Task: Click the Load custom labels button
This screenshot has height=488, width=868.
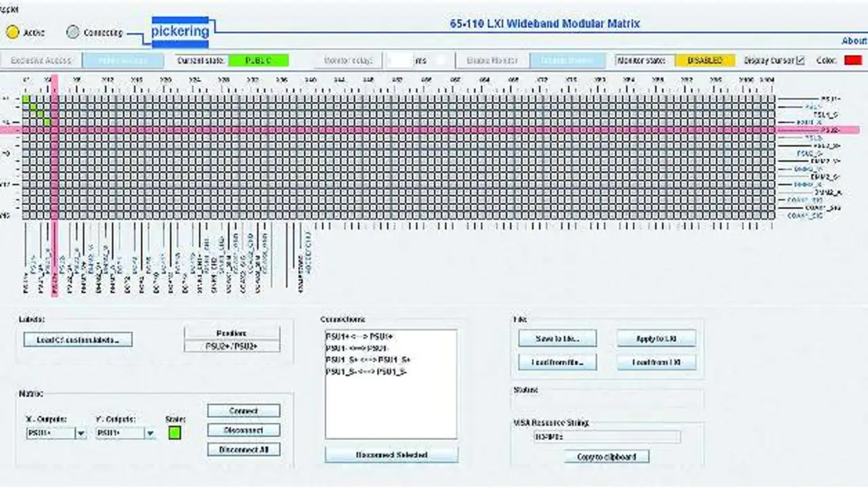Action: click(x=78, y=339)
